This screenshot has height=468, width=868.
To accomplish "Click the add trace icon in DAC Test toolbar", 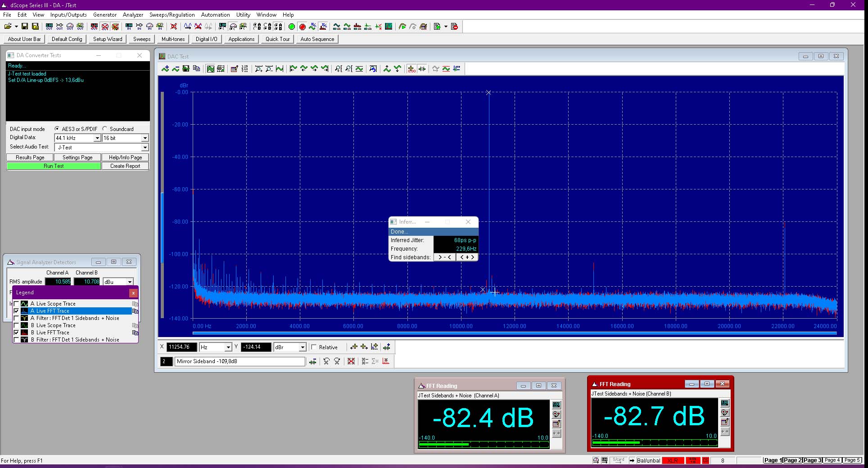I will (165, 69).
